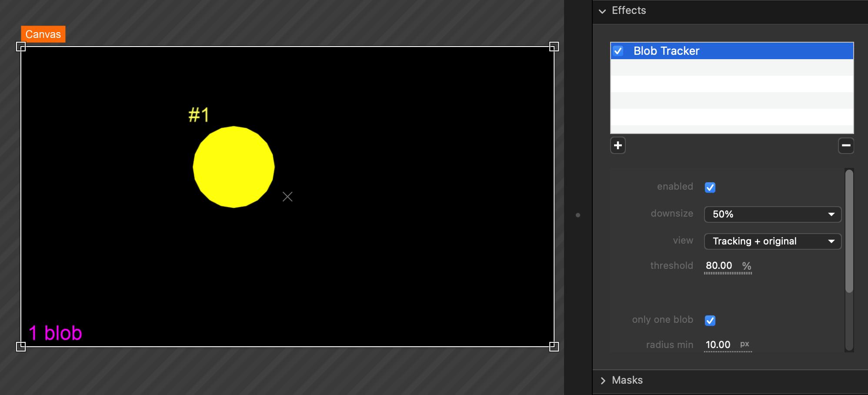868x395 pixels.
Task: Click the bottom-left canvas corner handle
Action: (x=21, y=346)
